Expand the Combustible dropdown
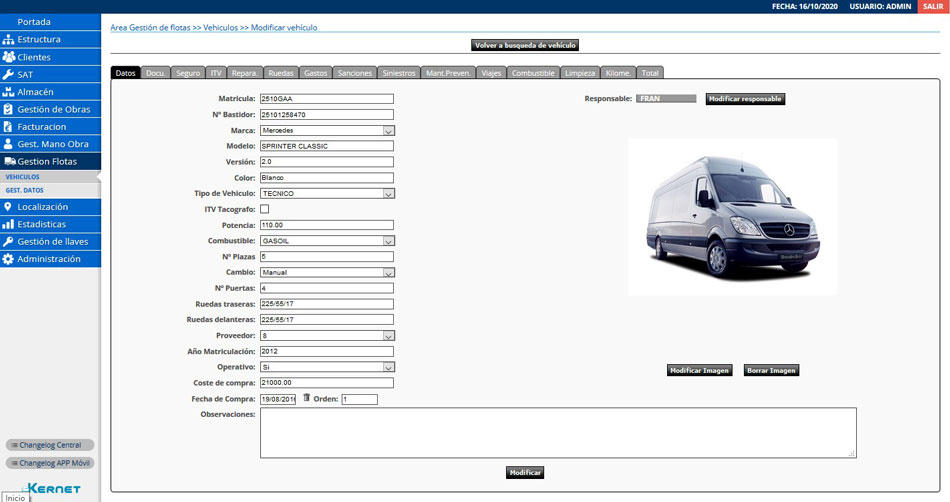 click(x=388, y=241)
